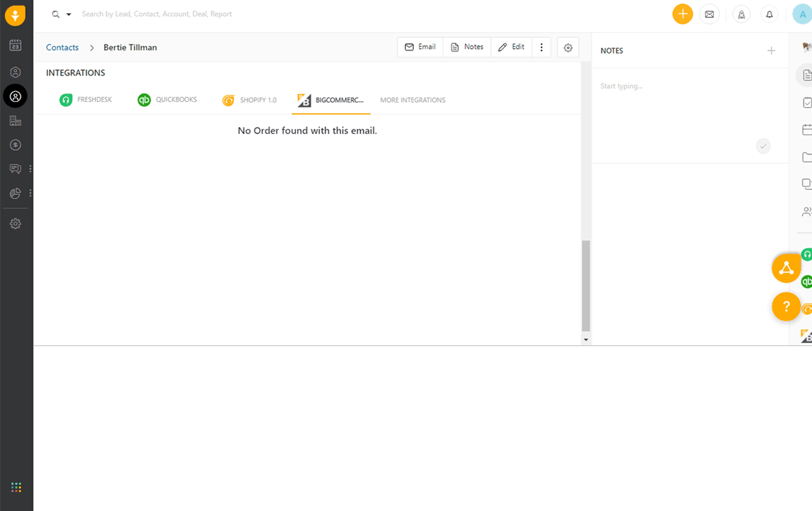Open the Tasks icon in the right rail
Screen dimensions: 812x511
[806, 102]
